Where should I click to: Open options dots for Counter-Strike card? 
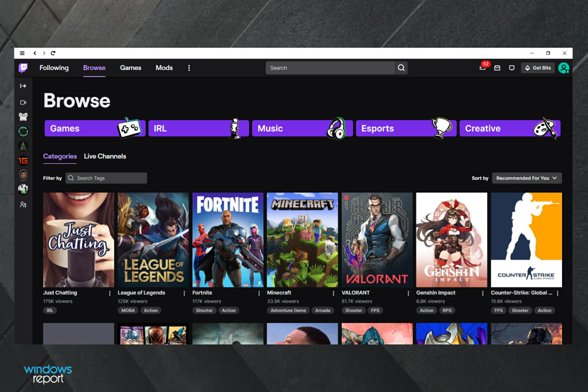pos(558,293)
